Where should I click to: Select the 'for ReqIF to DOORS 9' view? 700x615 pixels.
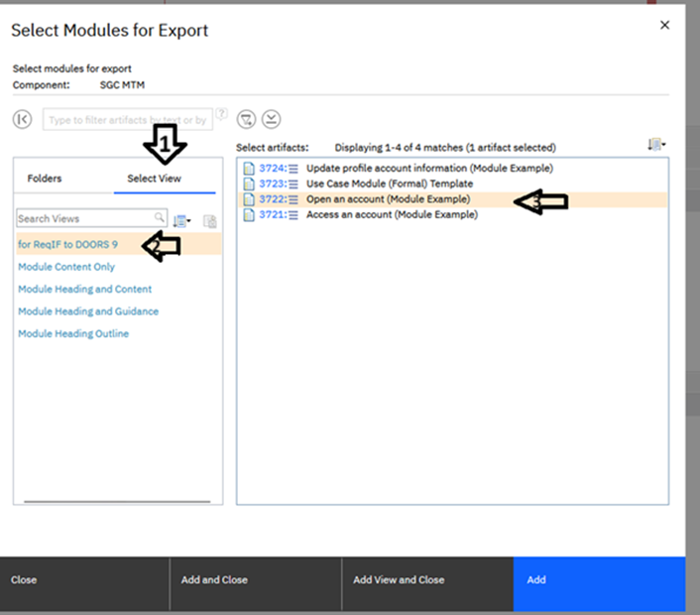(x=67, y=244)
